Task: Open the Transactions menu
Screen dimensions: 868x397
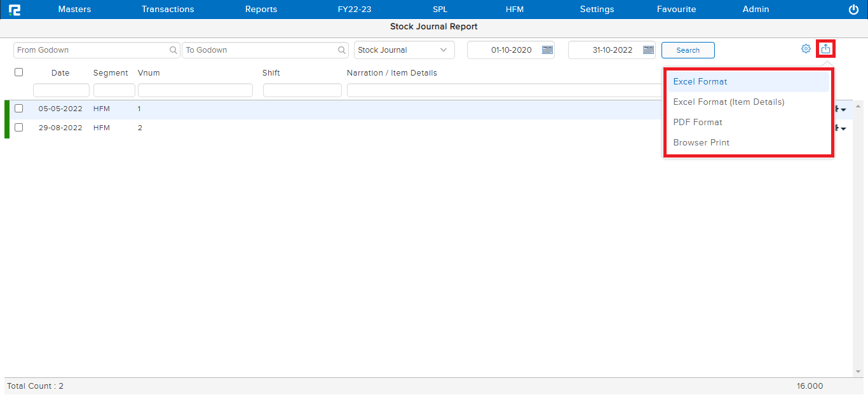Action: (168, 10)
